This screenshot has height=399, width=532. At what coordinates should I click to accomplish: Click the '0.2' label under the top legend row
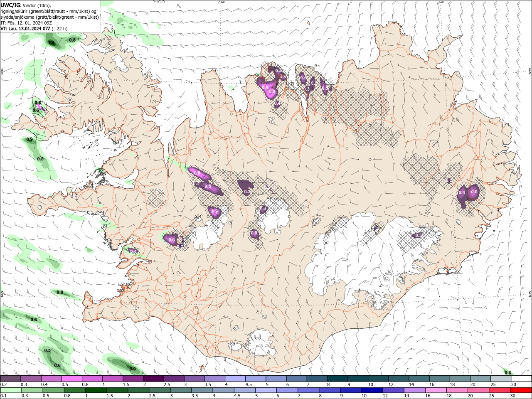[x=3, y=384]
